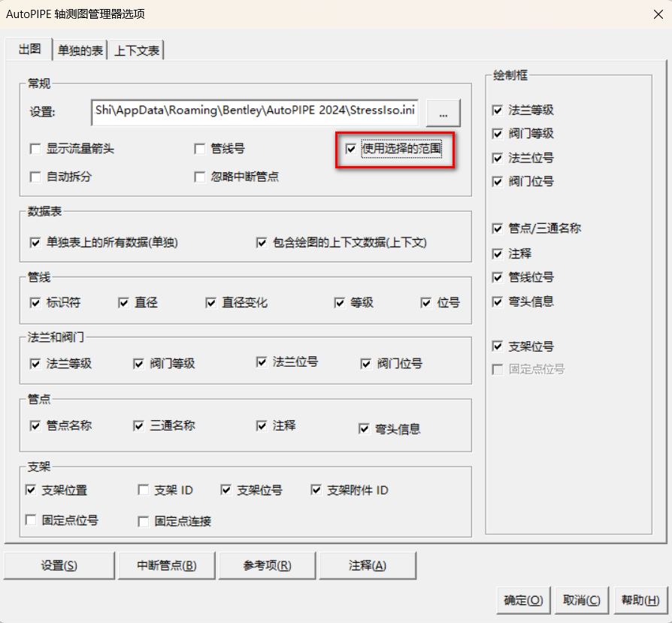Enable the 固定点连接 checkbox

143,522
